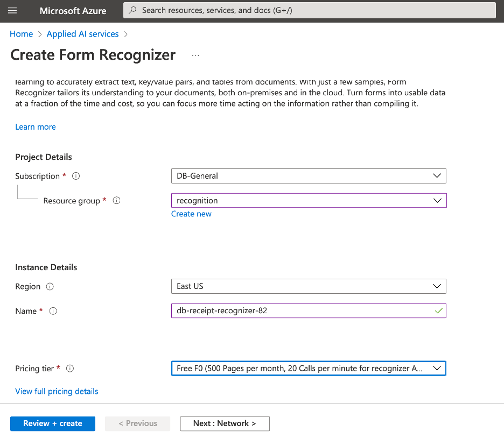Go to Next : Network step

pyautogui.click(x=225, y=423)
